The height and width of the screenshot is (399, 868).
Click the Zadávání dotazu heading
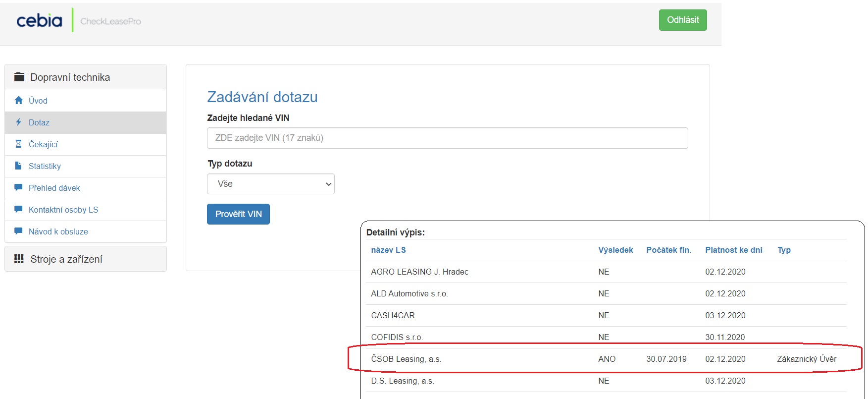point(262,97)
